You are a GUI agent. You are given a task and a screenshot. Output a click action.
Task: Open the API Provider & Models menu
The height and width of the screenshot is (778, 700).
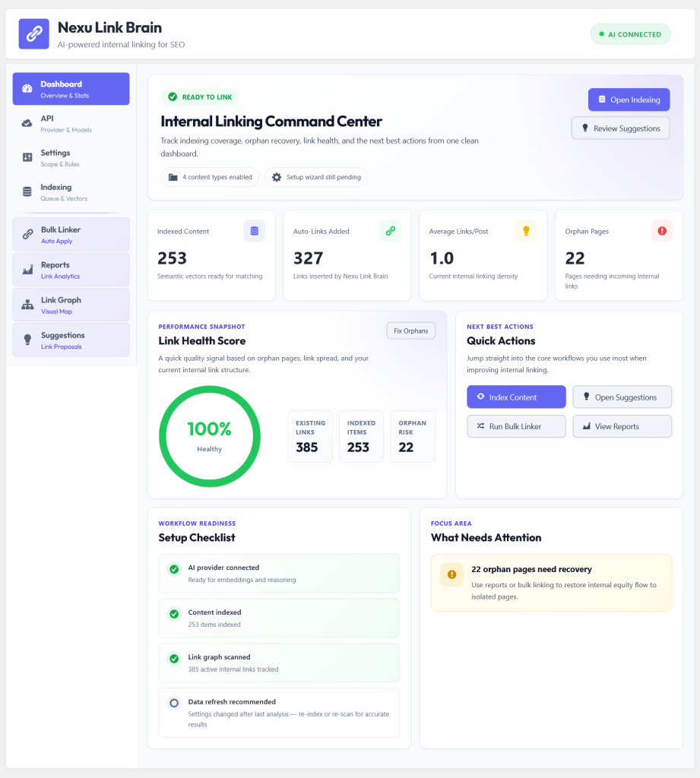pos(71,124)
